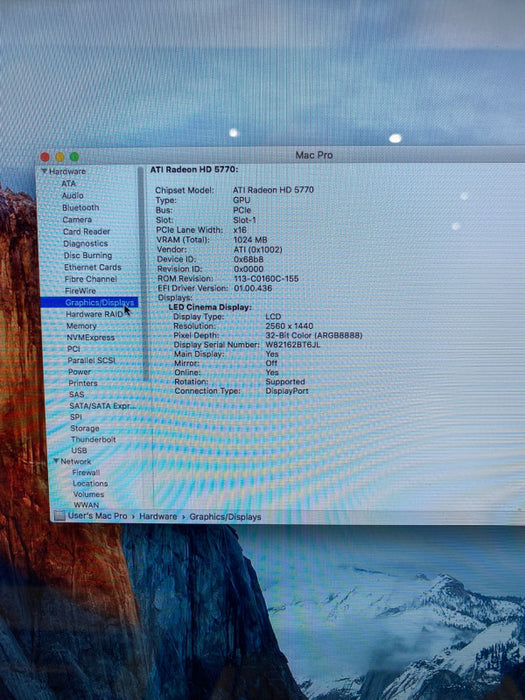The height and width of the screenshot is (700, 525).
Task: Select Memory in the sidebar
Action: [x=81, y=326]
